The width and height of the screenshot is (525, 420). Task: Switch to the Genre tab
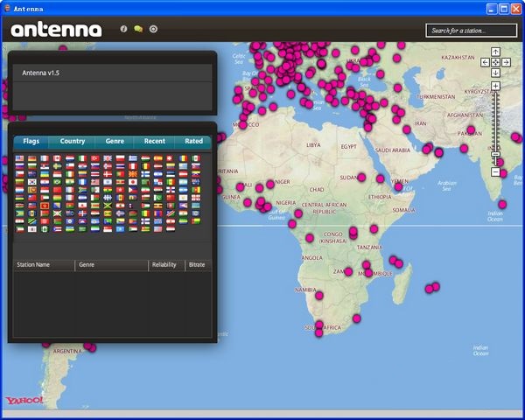(x=115, y=141)
